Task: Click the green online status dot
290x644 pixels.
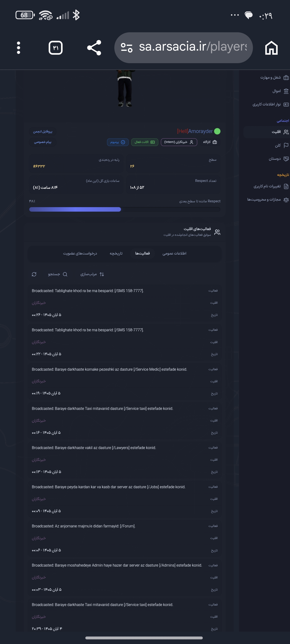Action: (217, 131)
